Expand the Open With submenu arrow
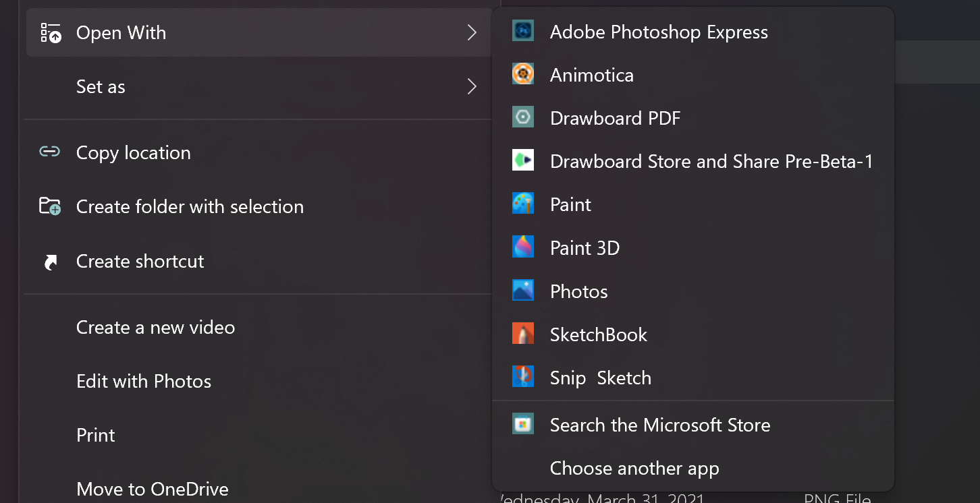Screen dimensions: 980x503 (x=472, y=32)
